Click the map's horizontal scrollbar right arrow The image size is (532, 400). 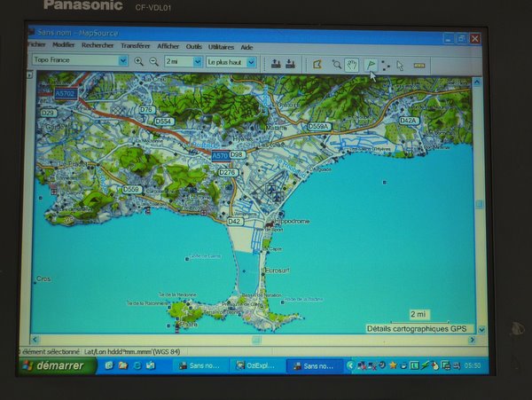tap(472, 340)
